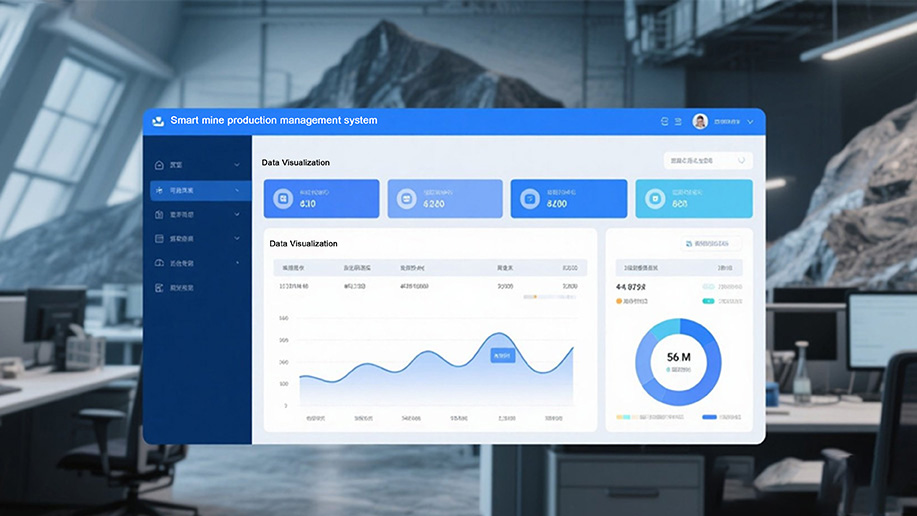
Task: Click the round icon in the 6200 card
Action: 406,200
